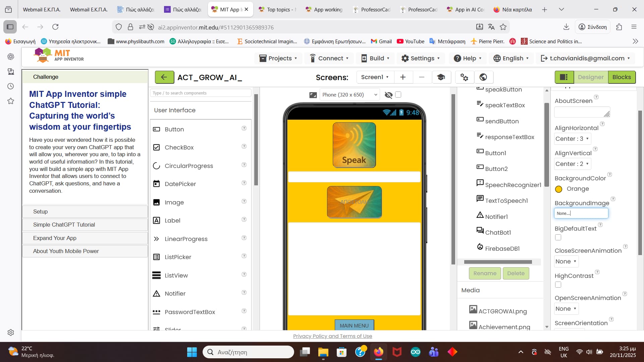644x362 pixels.
Task: Expand the AlignHorizontal Center dropdown
Action: click(572, 139)
